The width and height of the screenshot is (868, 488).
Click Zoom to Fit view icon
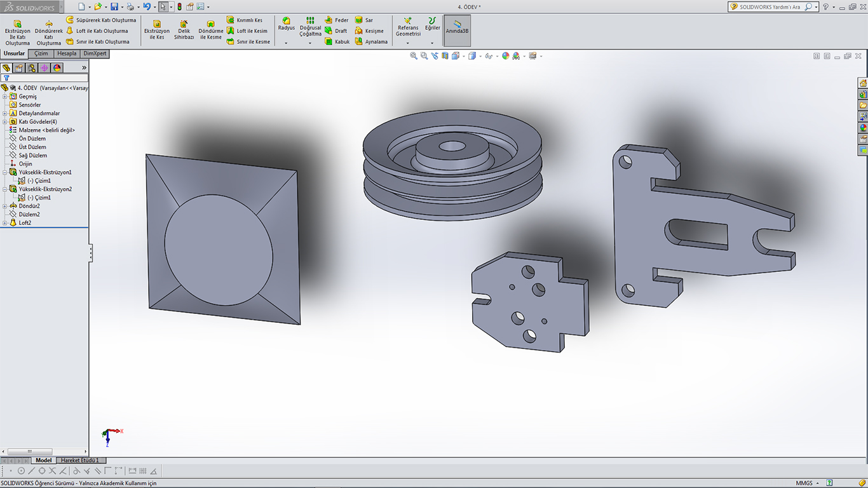click(x=414, y=56)
